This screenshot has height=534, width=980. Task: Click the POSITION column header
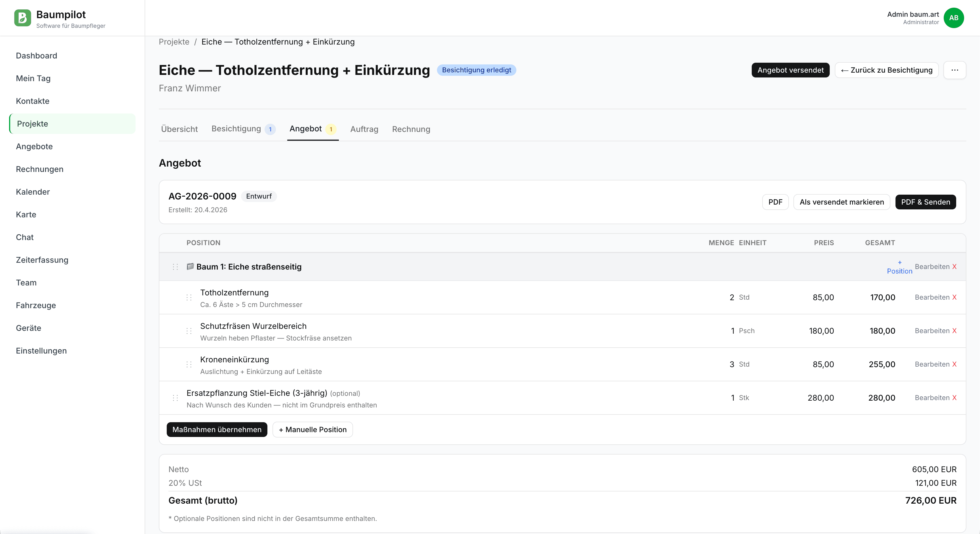204,243
